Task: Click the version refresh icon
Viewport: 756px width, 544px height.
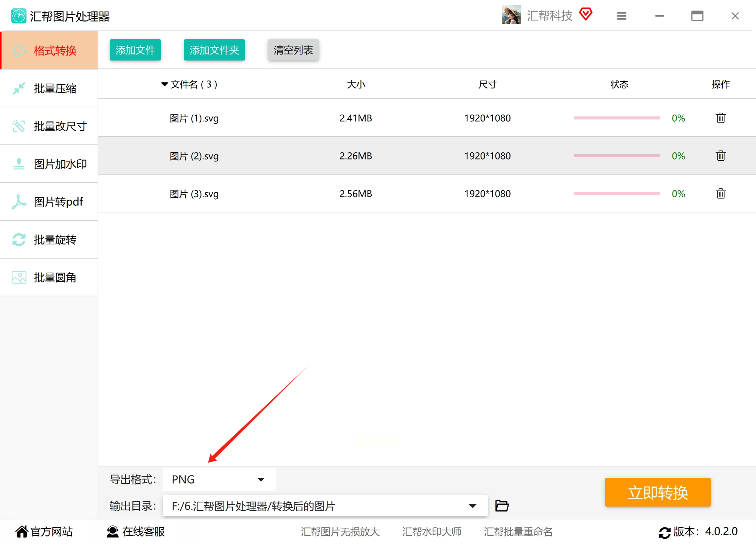Action: click(664, 532)
